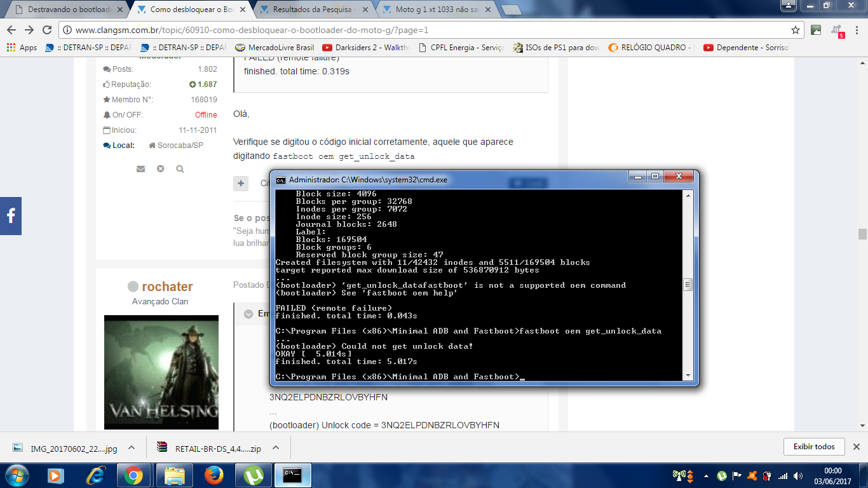Viewport: 868px width, 488px height.
Task: Click the red Offline status text
Action: [x=206, y=115]
